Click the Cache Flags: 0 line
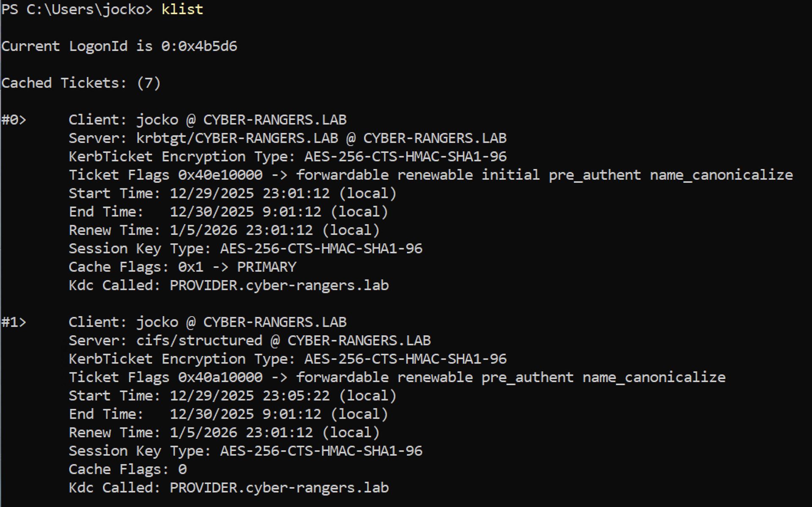Screen dimensions: 812x507 click(127, 469)
